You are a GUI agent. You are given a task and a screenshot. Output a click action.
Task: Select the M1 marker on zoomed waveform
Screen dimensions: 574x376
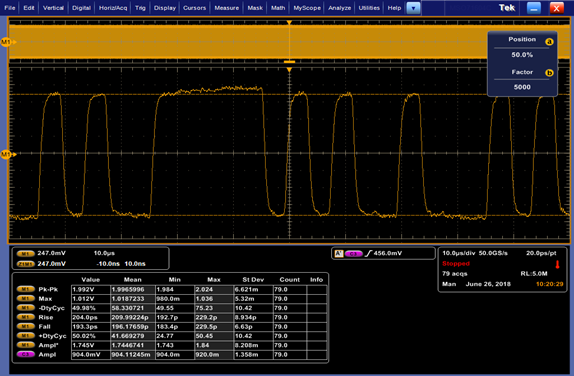(x=8, y=155)
